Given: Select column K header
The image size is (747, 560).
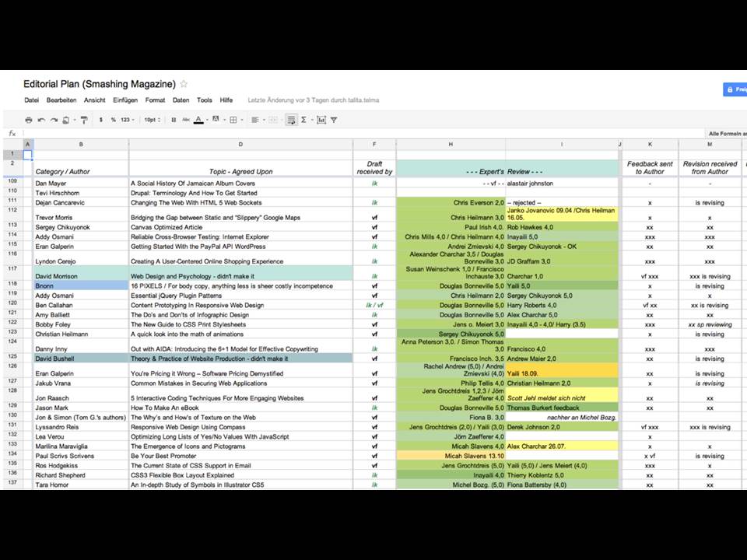Looking at the screenshot, I should [x=650, y=145].
